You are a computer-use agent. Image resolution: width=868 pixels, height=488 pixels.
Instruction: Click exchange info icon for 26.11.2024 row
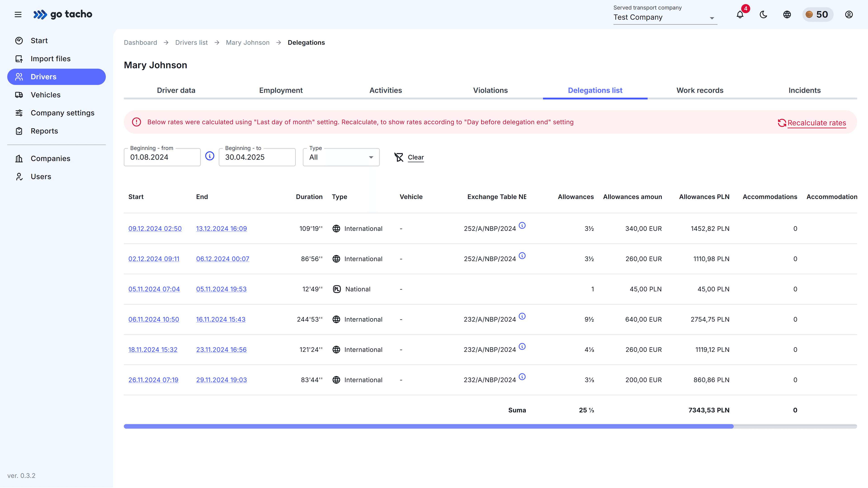[x=522, y=377]
